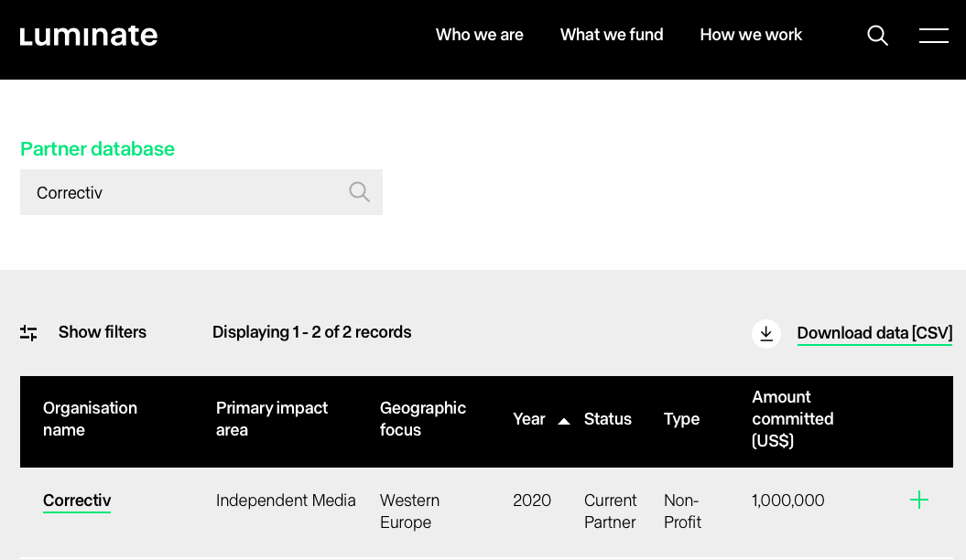
Task: Select the 1,000,000 amount cell
Action: click(x=788, y=501)
